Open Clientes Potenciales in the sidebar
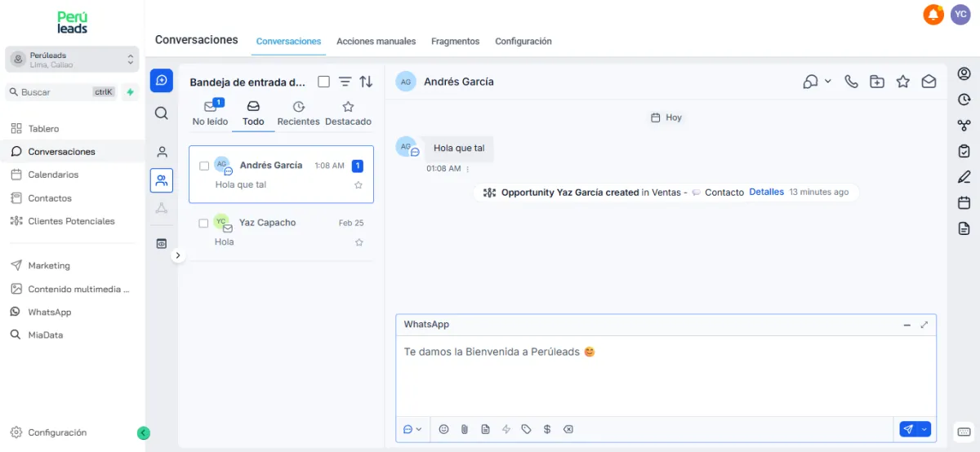This screenshot has height=452, width=980. (73, 221)
